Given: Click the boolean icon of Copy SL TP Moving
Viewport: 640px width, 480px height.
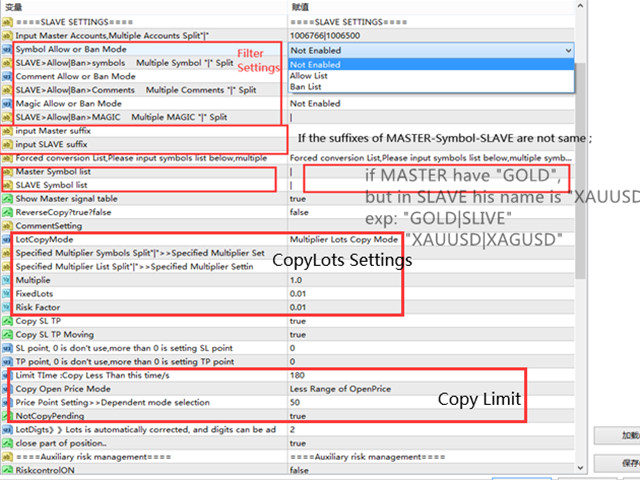Looking at the screenshot, I should pyautogui.click(x=7, y=335).
